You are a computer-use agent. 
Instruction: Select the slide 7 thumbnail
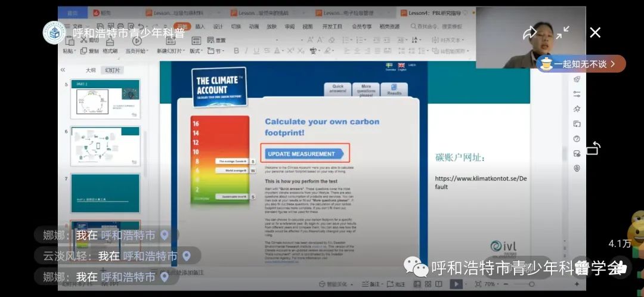[105, 193]
